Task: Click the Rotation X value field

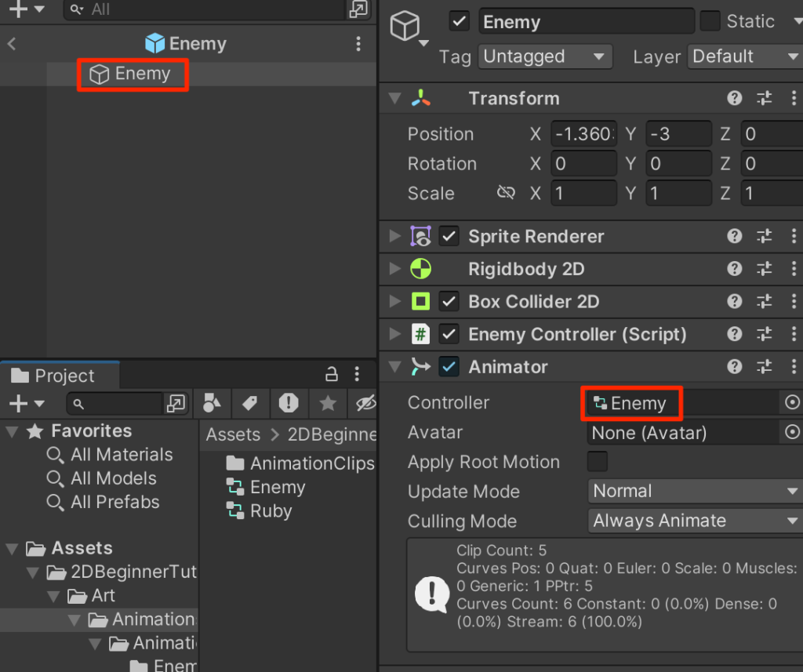Action: click(583, 164)
